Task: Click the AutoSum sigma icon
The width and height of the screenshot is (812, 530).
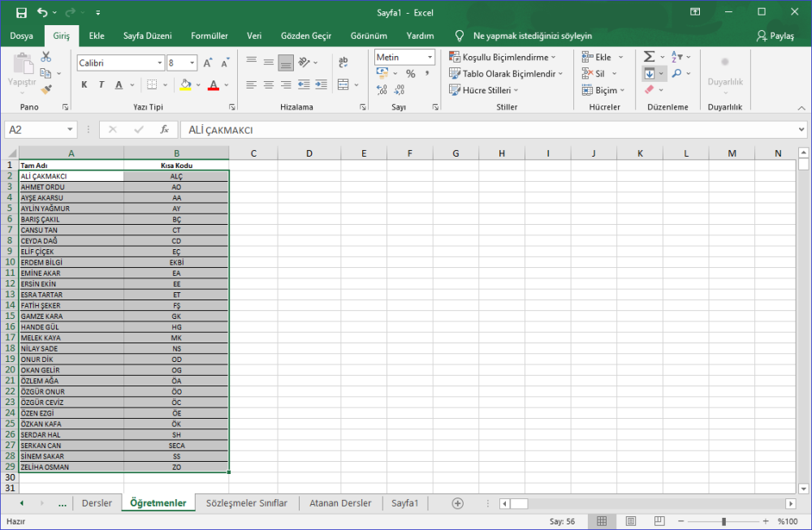Action: point(649,57)
